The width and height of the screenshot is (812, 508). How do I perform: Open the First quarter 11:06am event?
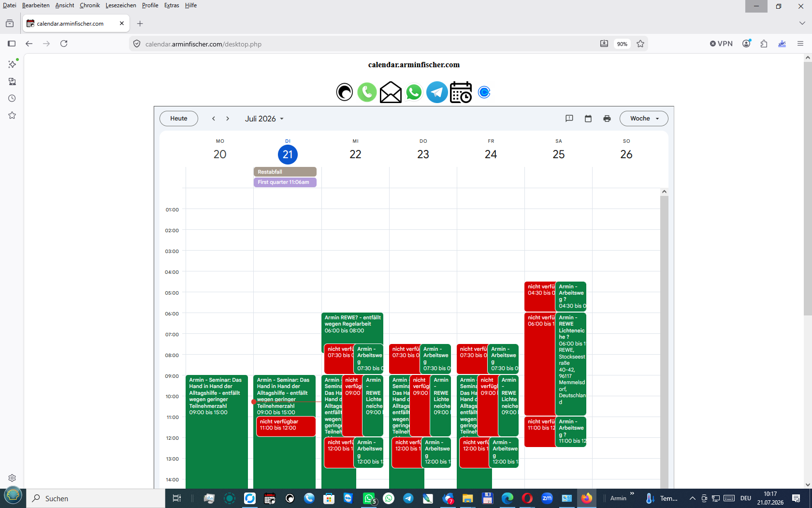point(285,182)
